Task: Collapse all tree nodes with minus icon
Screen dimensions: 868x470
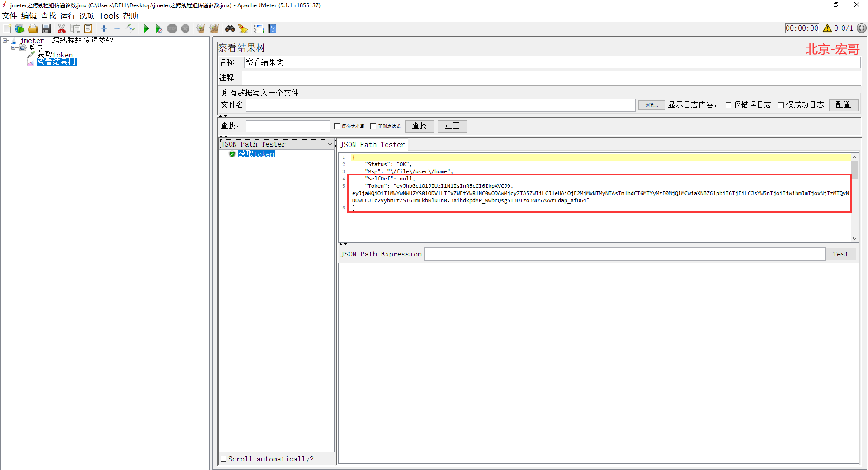Action: [117, 28]
